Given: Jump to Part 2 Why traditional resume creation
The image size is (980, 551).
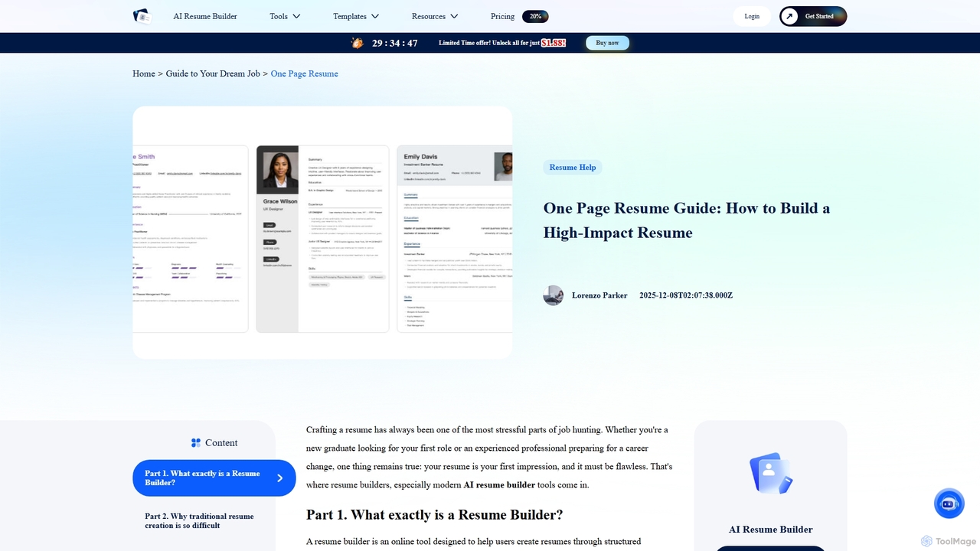Looking at the screenshot, I should pos(199,521).
